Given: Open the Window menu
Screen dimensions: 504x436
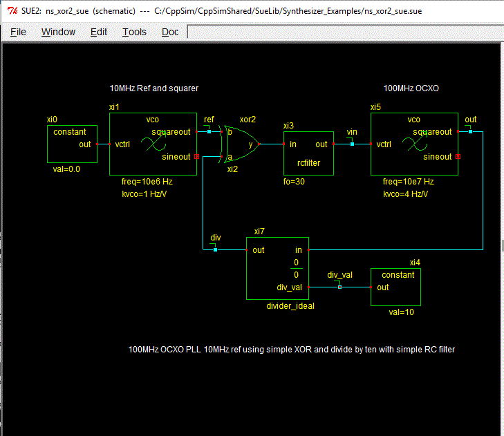Looking at the screenshot, I should click(x=58, y=32).
